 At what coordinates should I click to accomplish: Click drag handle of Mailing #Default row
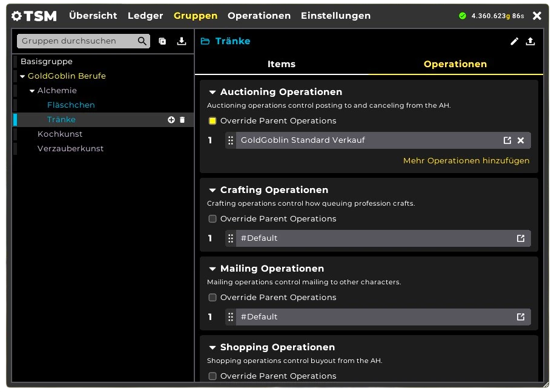point(231,317)
